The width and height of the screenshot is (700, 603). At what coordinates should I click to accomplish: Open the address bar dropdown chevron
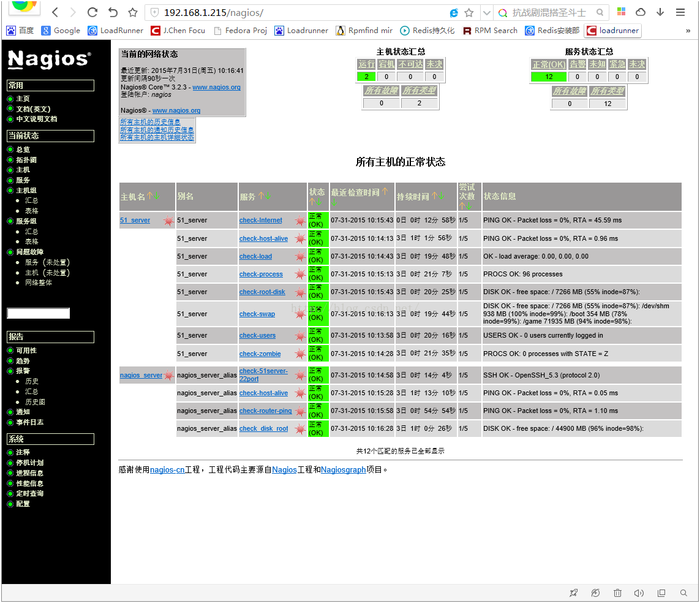tap(487, 13)
